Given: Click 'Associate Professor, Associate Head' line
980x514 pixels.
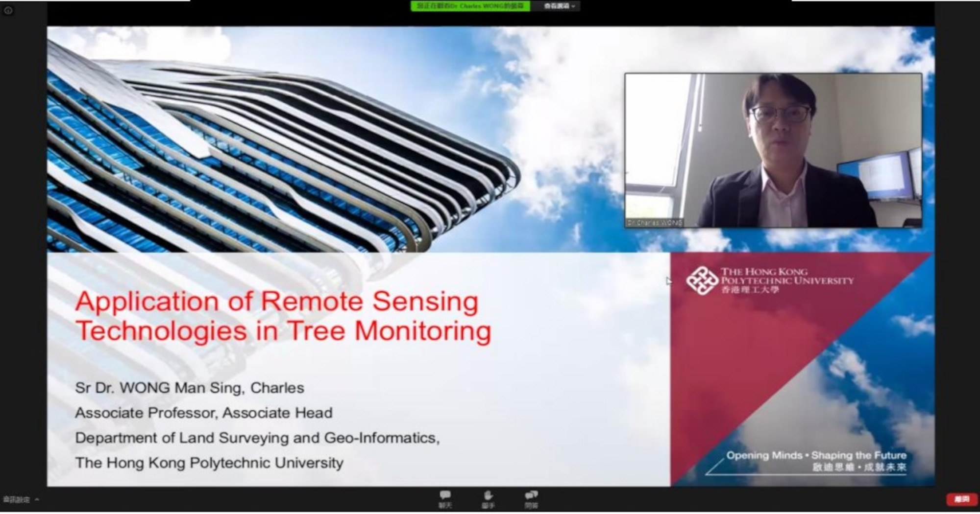Looking at the screenshot, I should point(204,413).
